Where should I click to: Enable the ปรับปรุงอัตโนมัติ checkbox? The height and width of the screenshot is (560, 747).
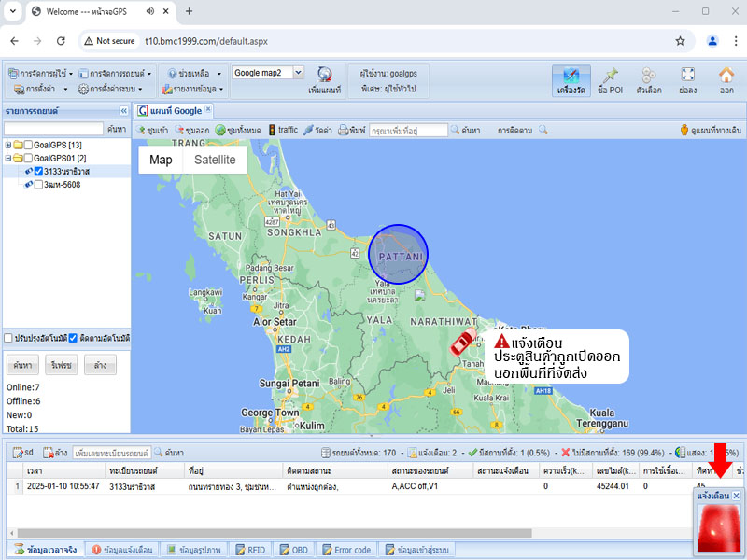[x=8, y=338]
